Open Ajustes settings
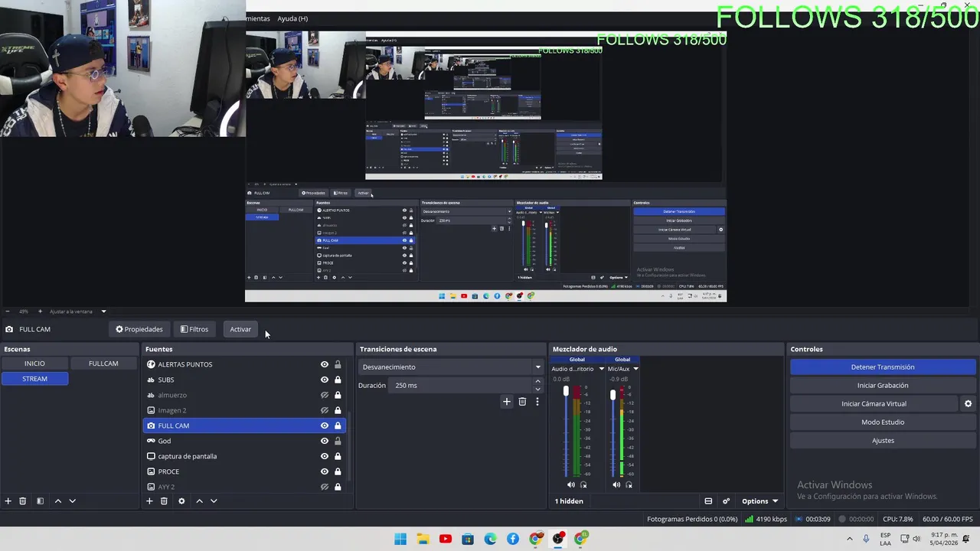The height and width of the screenshot is (551, 980). pyautogui.click(x=883, y=441)
